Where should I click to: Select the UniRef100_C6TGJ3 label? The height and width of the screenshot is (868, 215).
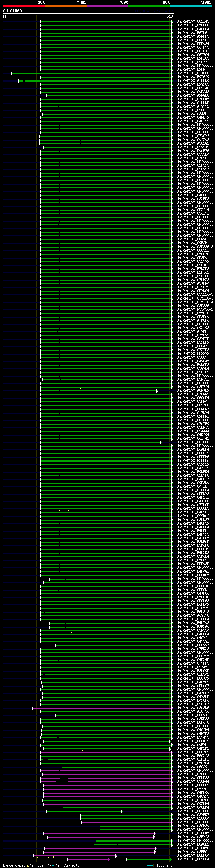point(193,51)
